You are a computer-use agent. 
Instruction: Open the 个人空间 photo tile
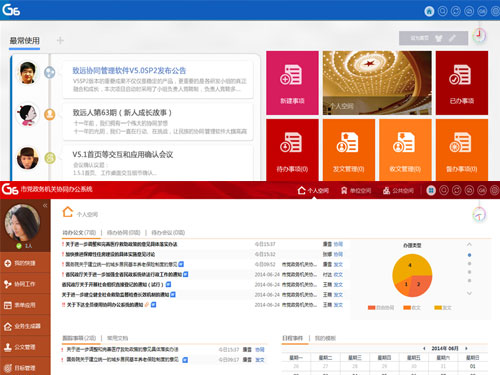click(377, 83)
